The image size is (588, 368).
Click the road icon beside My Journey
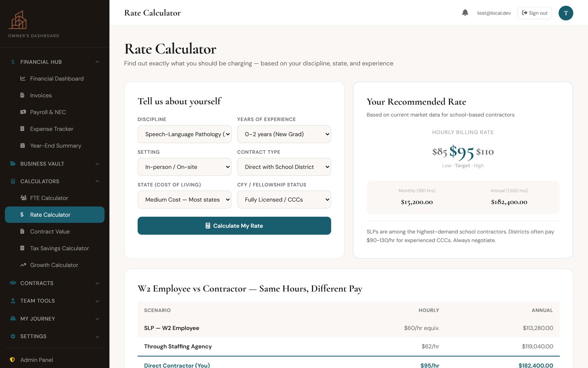coord(13,319)
